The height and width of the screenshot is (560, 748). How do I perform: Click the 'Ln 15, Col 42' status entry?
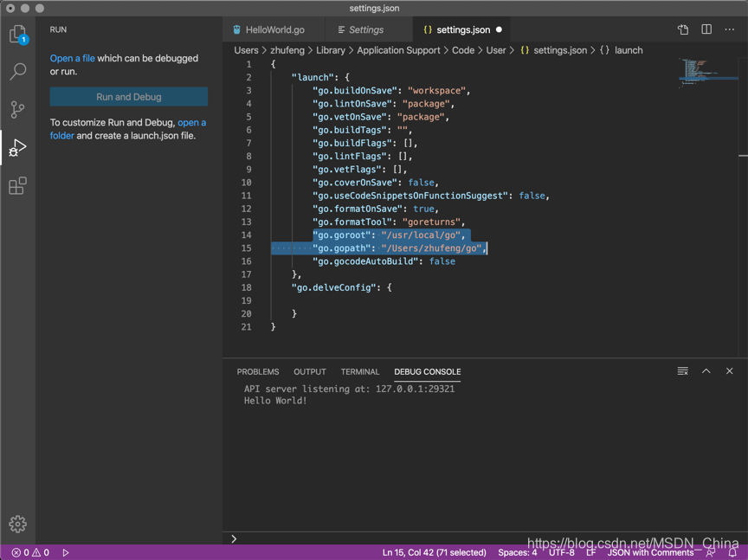point(434,552)
